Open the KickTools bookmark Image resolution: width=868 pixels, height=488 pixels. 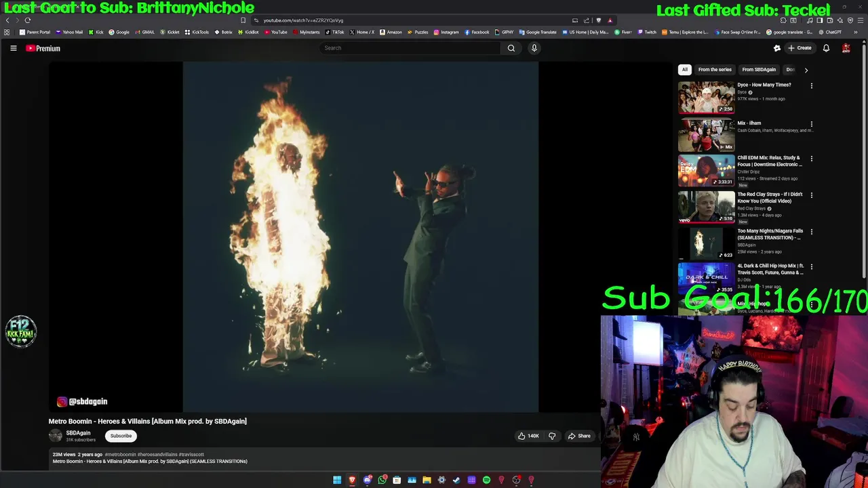[197, 32]
